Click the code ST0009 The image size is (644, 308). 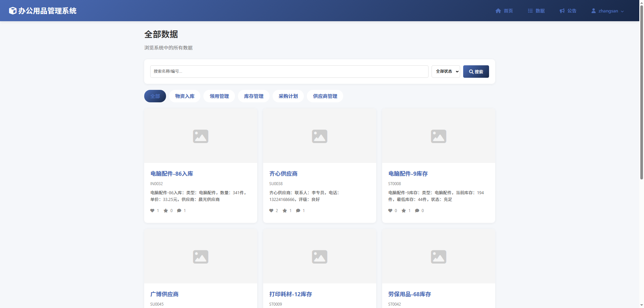click(276, 304)
